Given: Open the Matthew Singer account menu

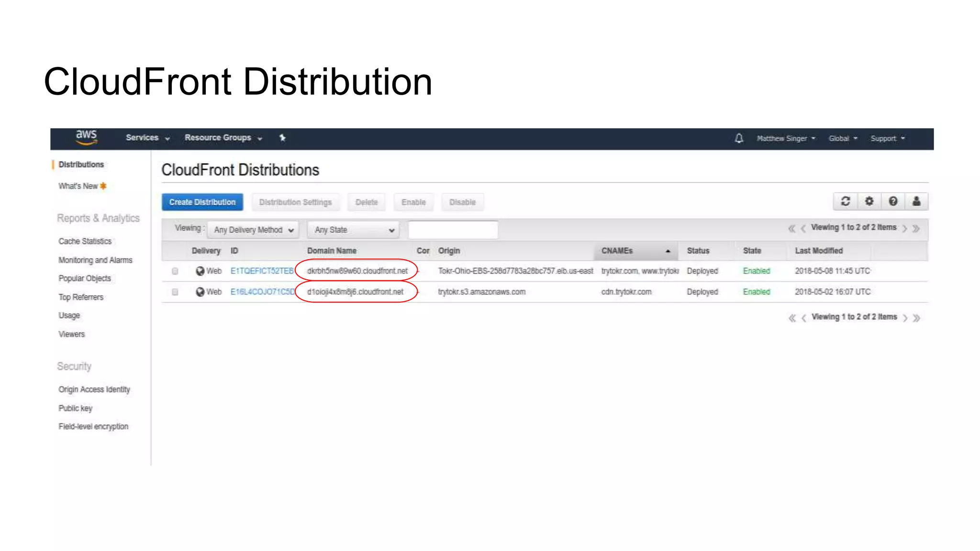Looking at the screenshot, I should [x=786, y=138].
